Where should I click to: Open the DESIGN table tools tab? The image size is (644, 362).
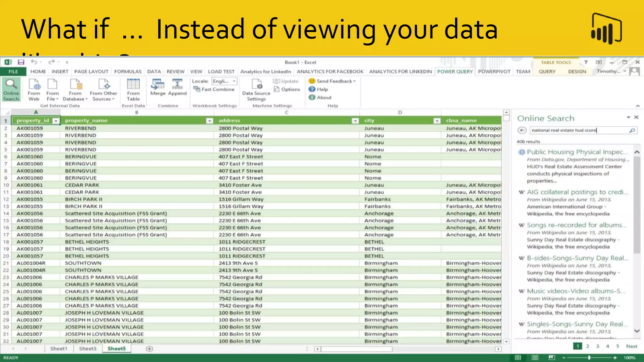pyautogui.click(x=577, y=72)
